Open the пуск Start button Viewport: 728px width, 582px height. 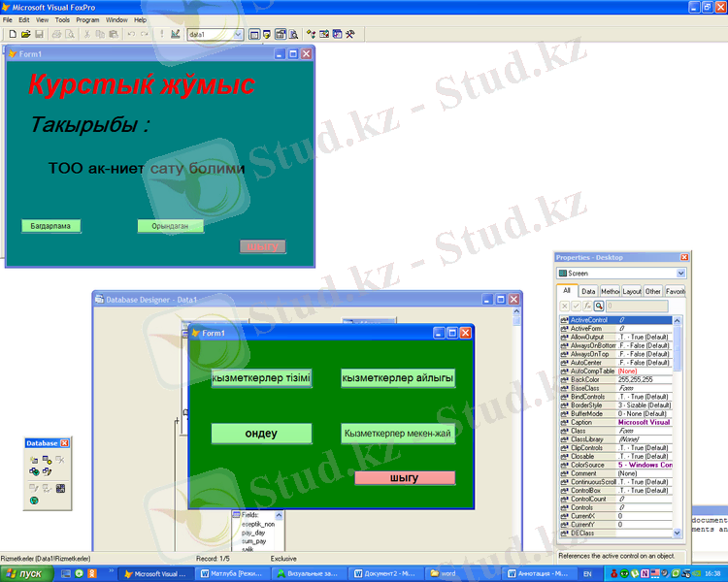26,574
